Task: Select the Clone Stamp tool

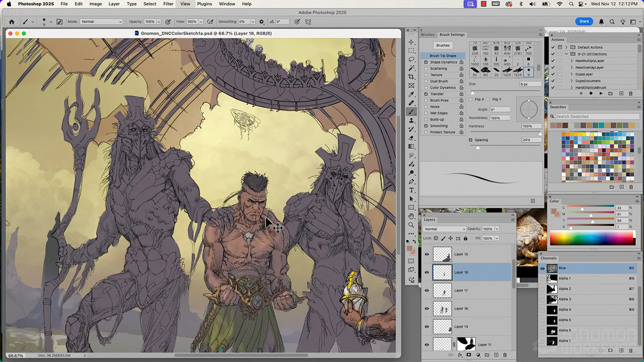Action: point(412,121)
